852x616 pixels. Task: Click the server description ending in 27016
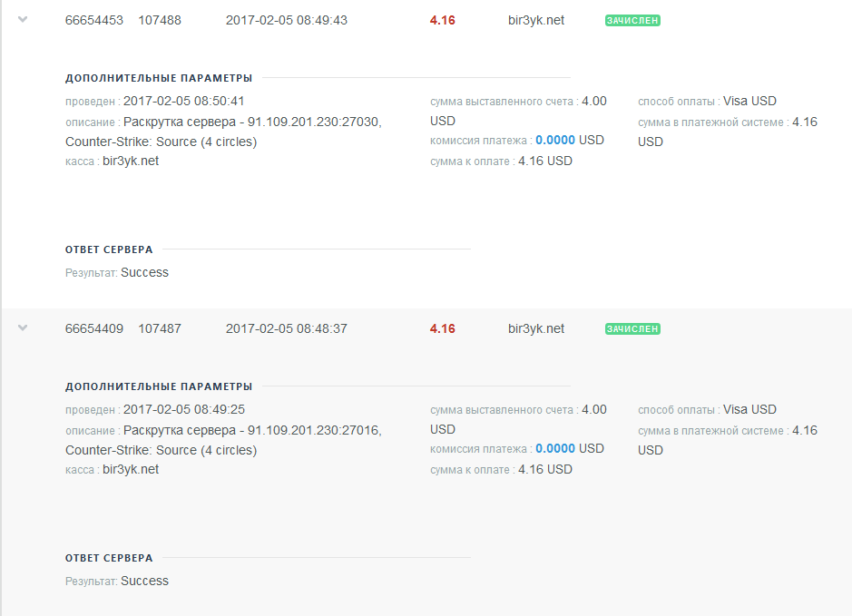click(252, 431)
